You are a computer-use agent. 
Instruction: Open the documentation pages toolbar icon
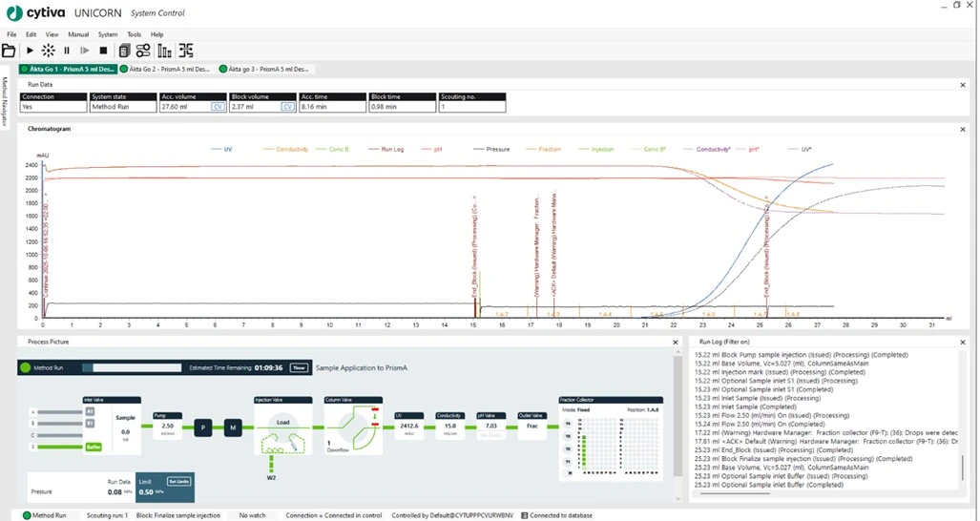124,51
